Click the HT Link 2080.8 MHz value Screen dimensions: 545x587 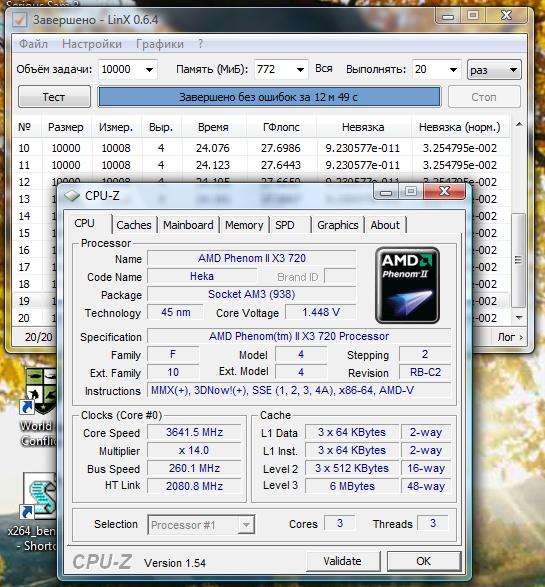[194, 486]
